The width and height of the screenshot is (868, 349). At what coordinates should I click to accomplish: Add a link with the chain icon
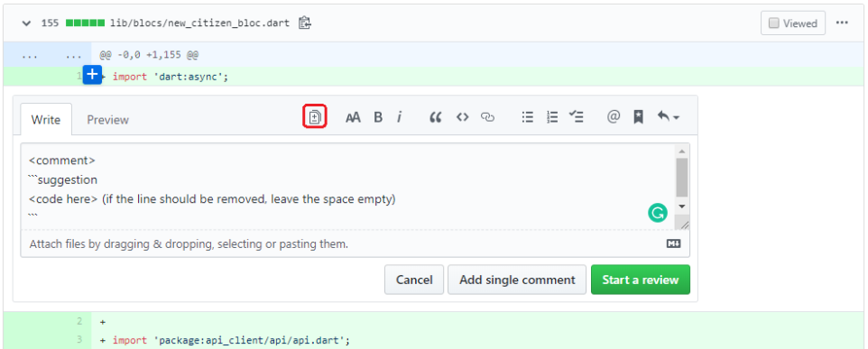(x=487, y=117)
